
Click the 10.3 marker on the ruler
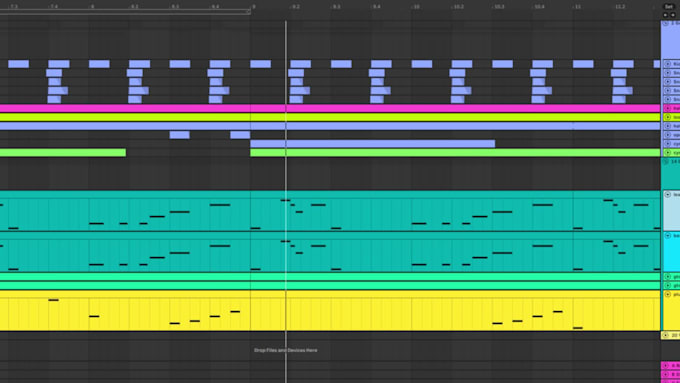(499, 7)
